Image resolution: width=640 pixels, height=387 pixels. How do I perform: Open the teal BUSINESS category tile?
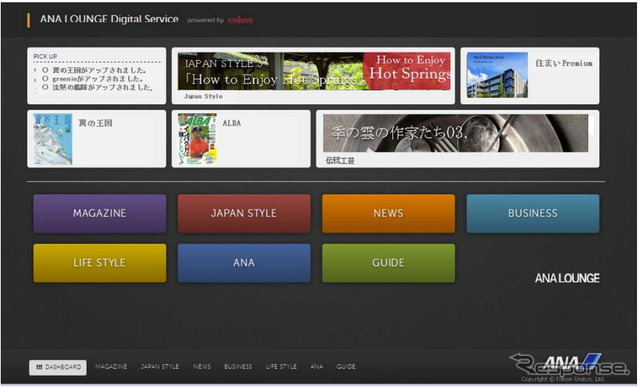point(533,214)
